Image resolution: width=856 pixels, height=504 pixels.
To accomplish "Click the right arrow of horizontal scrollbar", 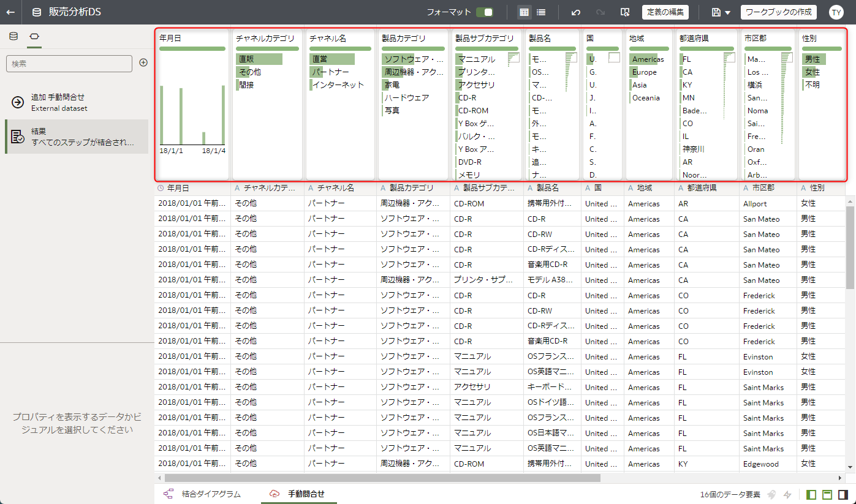I will (x=841, y=478).
